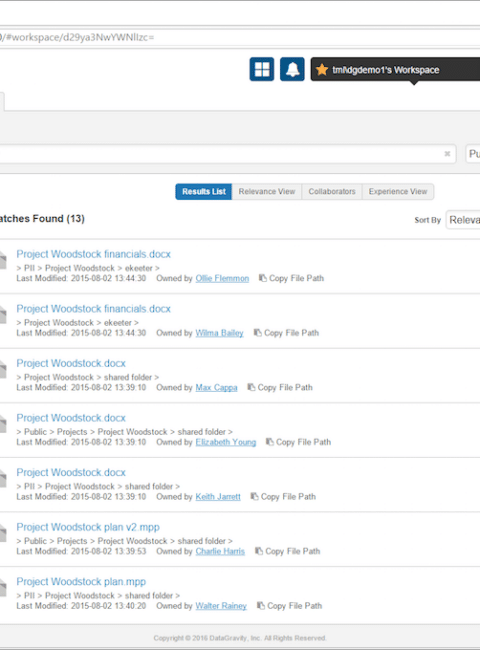Click copy icon beside Keith Jarrett's row
The image size is (480, 650).
[255, 496]
